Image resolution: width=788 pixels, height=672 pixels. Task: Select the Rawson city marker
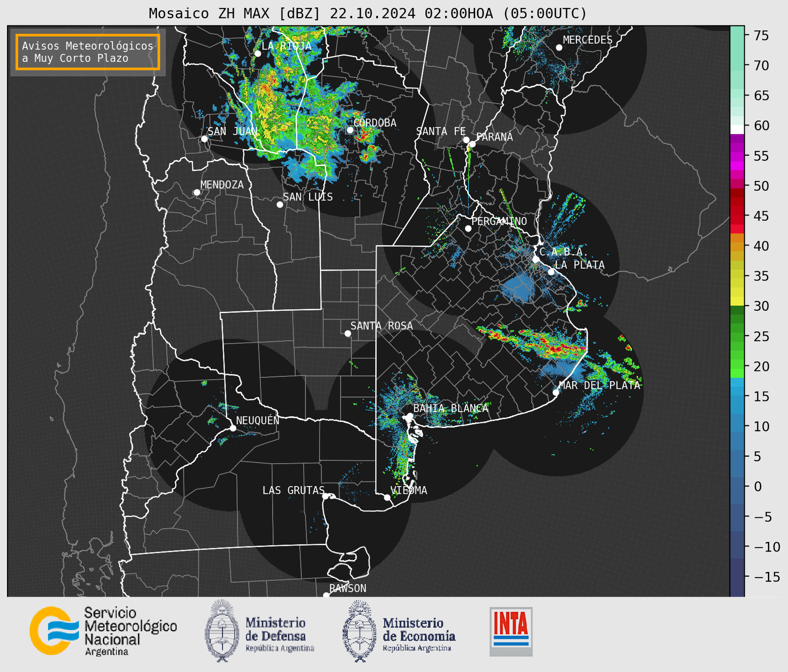click(x=326, y=595)
